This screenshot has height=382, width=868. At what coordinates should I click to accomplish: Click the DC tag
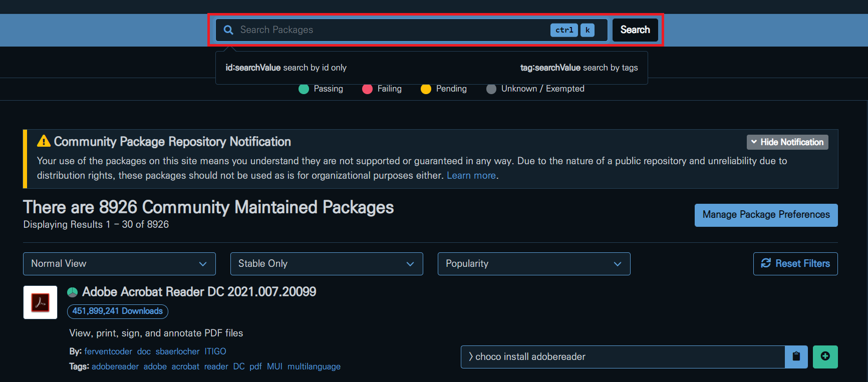[239, 366]
